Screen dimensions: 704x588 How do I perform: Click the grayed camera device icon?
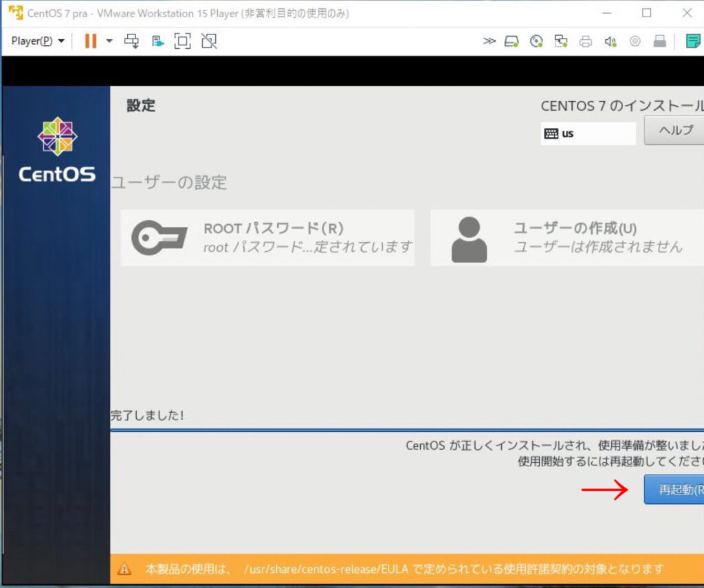pyautogui.click(x=635, y=41)
